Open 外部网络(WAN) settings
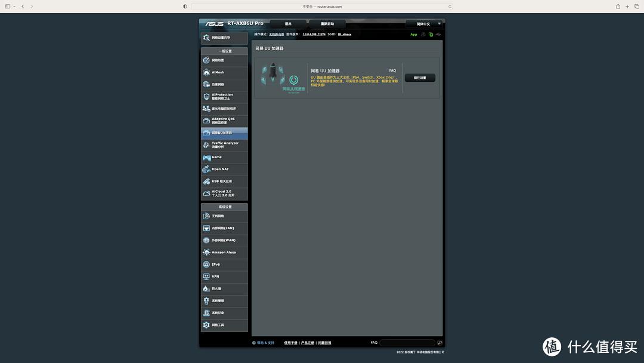 [224, 241]
